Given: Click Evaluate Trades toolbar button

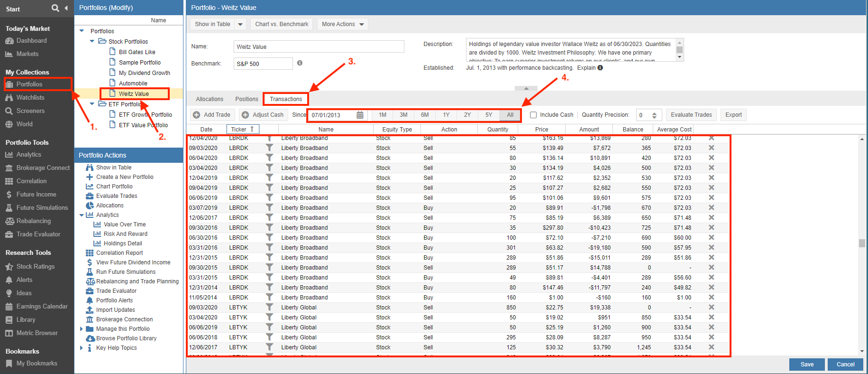Looking at the screenshot, I should coord(691,115).
